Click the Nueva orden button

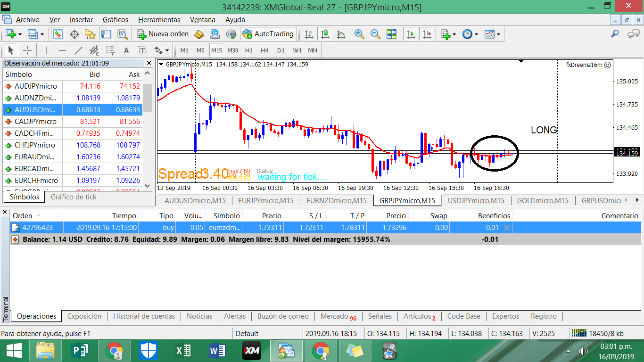(x=163, y=34)
